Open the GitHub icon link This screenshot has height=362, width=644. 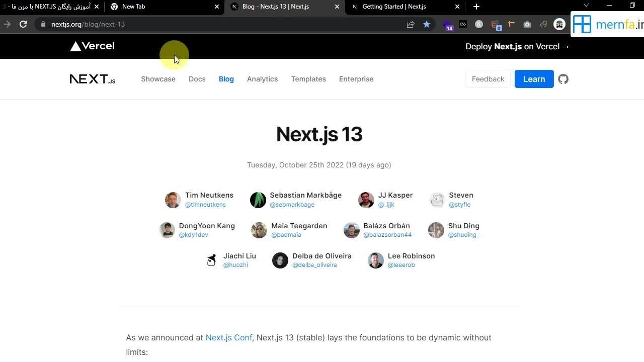pos(563,79)
